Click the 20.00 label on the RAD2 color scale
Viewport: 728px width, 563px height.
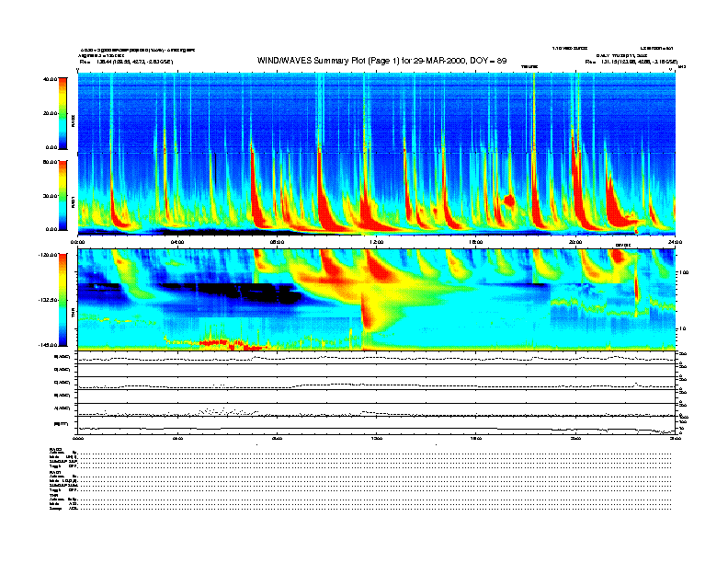(50, 113)
